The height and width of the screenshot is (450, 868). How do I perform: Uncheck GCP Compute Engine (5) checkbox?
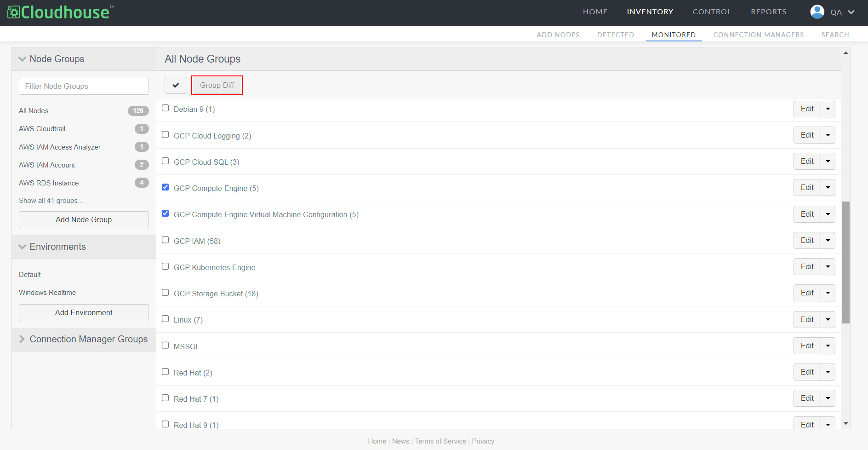click(166, 187)
